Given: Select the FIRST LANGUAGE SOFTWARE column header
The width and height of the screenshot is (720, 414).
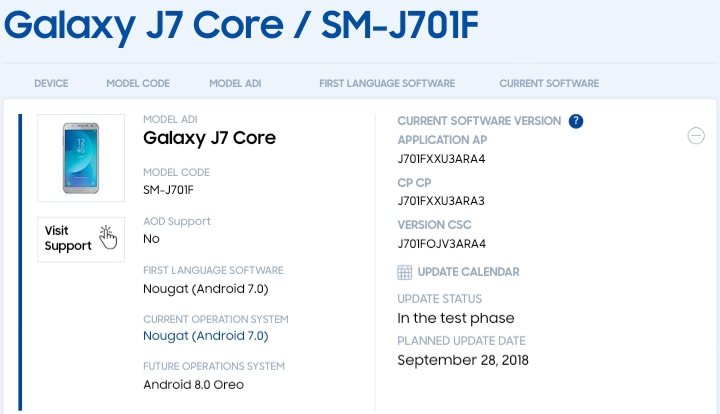Looking at the screenshot, I should click(x=387, y=84).
